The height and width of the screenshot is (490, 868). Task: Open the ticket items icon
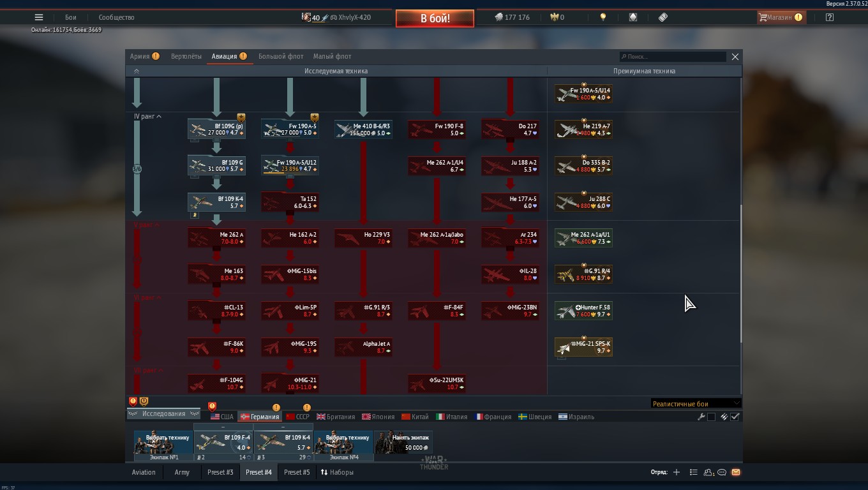[663, 17]
